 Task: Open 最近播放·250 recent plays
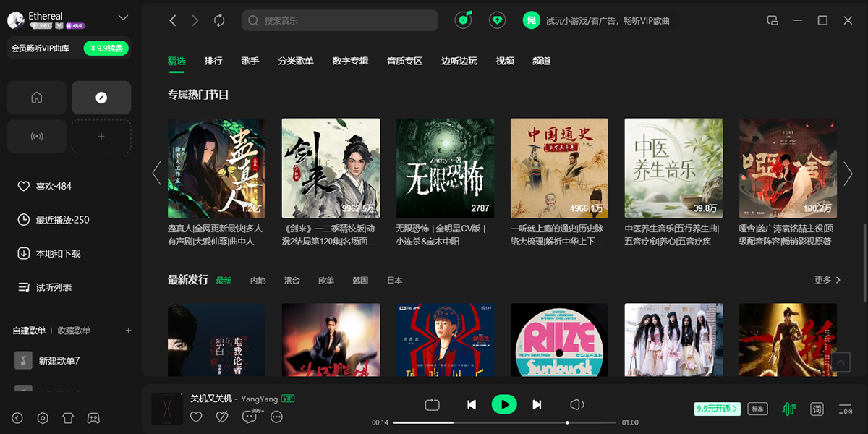(53, 220)
